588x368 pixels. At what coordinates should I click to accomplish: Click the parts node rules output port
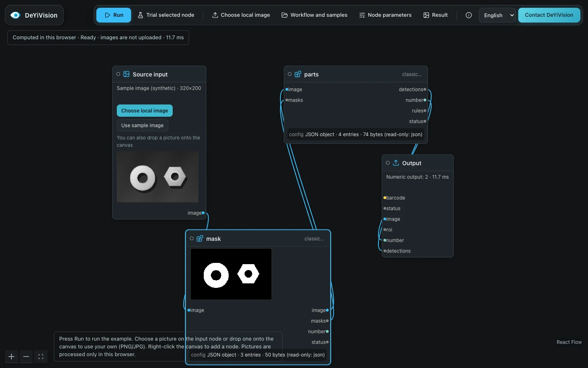(x=425, y=111)
